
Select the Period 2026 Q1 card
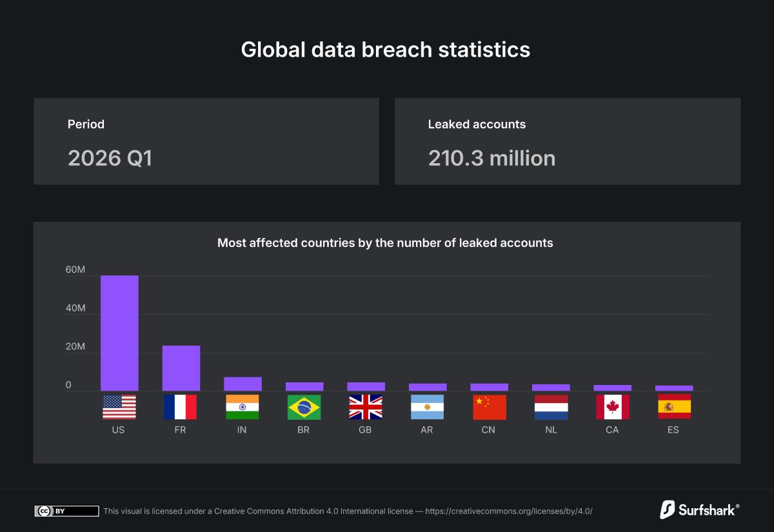click(206, 141)
